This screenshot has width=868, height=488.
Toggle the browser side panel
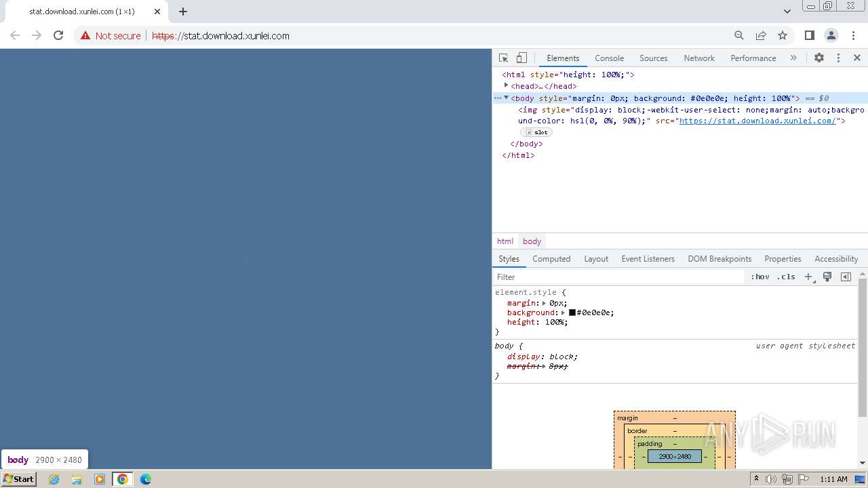(809, 35)
